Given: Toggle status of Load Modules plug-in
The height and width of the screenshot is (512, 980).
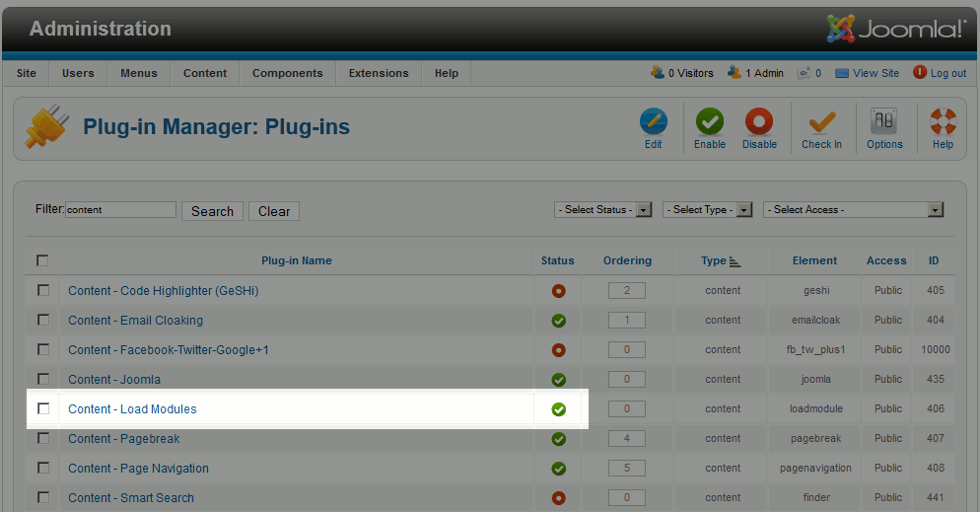Looking at the screenshot, I should click(x=559, y=409).
